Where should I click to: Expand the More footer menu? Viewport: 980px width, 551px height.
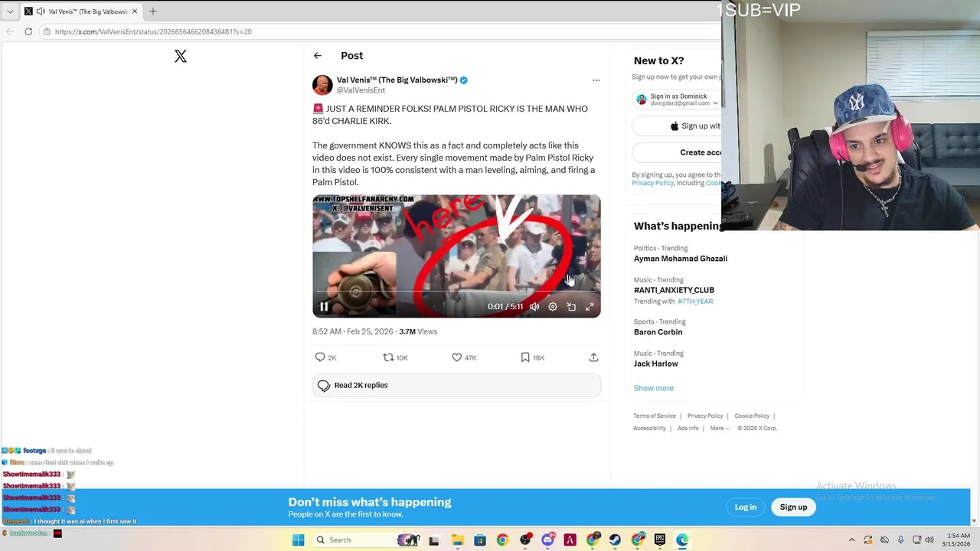(x=720, y=429)
